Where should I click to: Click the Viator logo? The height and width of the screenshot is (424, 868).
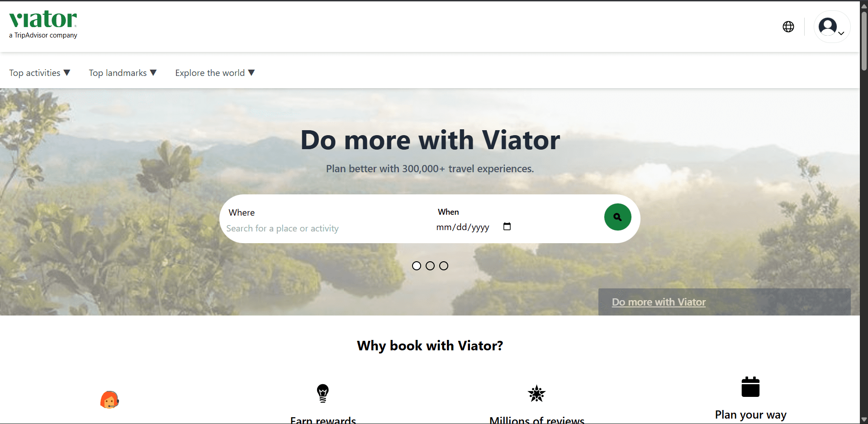coord(43,25)
